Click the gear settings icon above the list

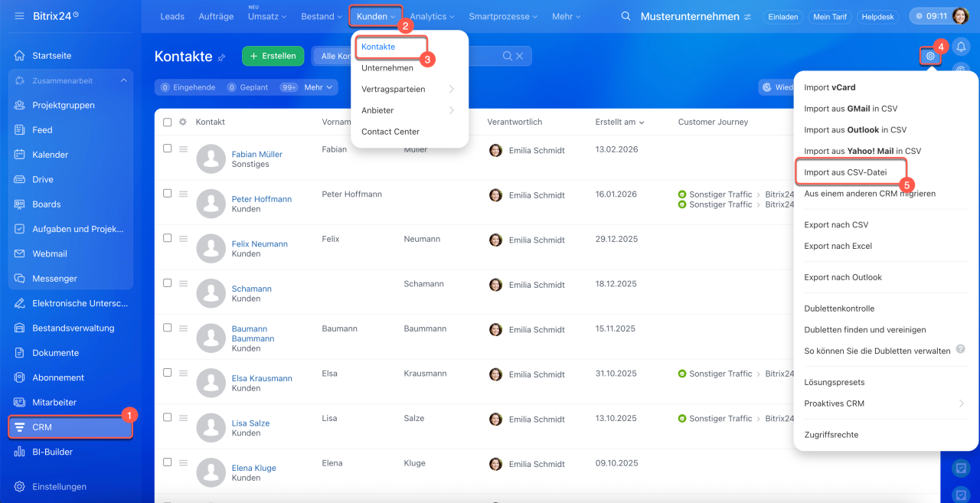930,56
